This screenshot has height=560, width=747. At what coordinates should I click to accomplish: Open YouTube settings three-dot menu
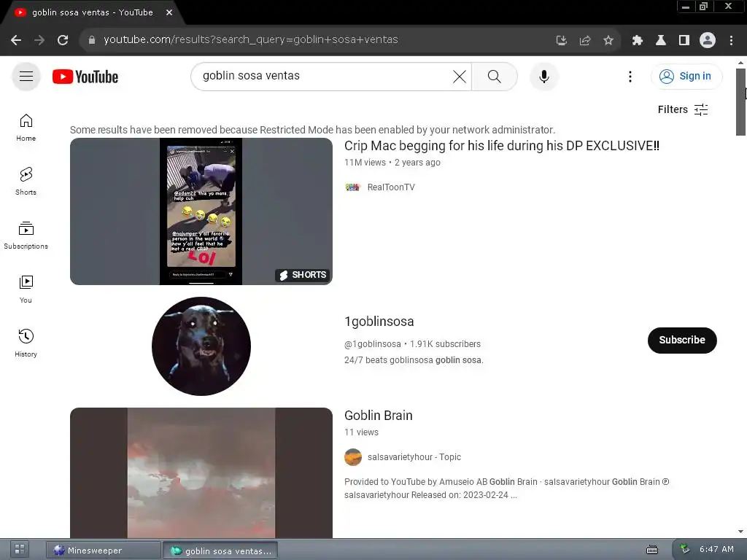630,76
